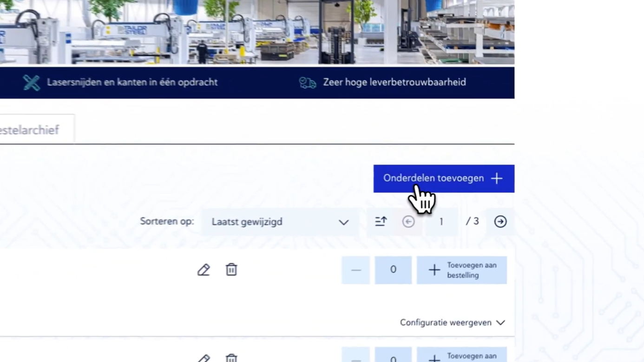Click the laser cutting tools icon in banner

pyautogui.click(x=32, y=83)
